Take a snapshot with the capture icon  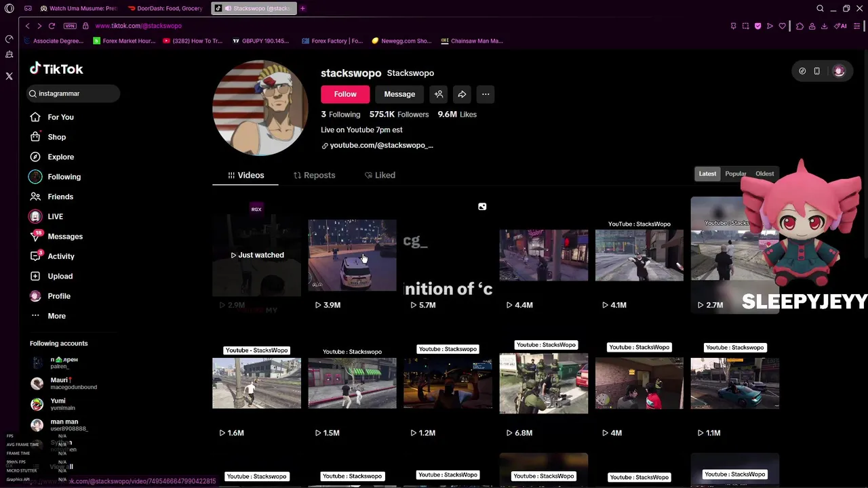pyautogui.click(x=745, y=26)
